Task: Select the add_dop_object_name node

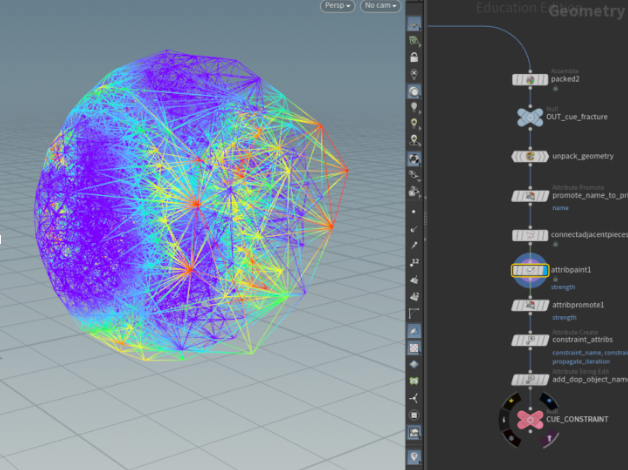Action: 530,380
